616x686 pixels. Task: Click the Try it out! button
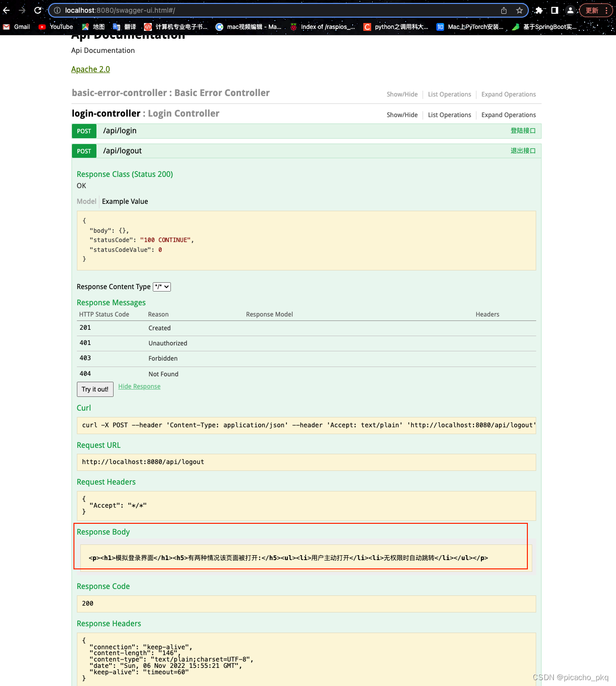(95, 390)
